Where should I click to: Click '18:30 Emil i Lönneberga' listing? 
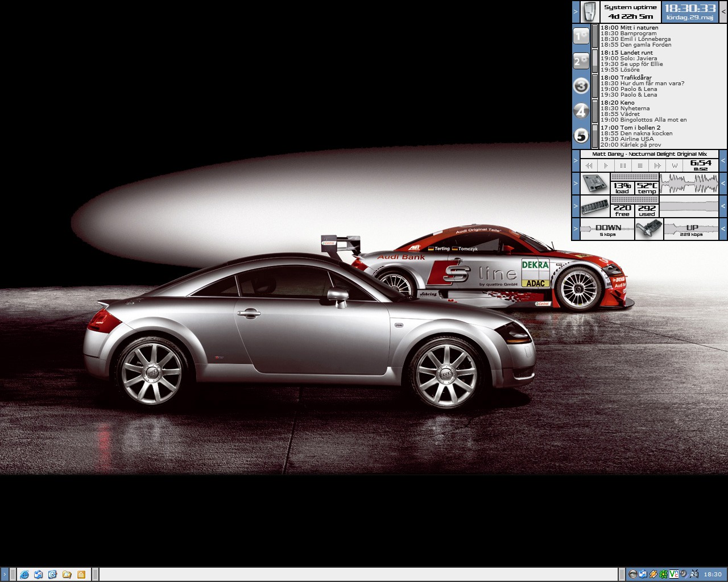pos(635,39)
